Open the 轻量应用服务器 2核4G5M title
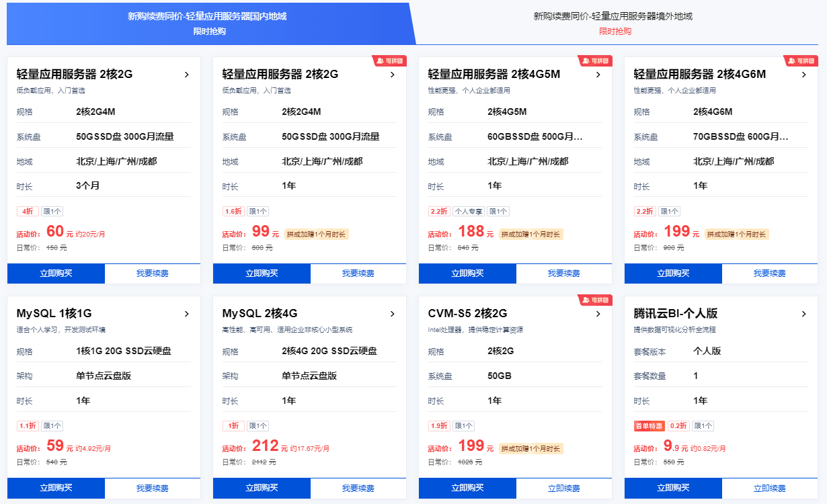This screenshot has width=827, height=504. [494, 74]
